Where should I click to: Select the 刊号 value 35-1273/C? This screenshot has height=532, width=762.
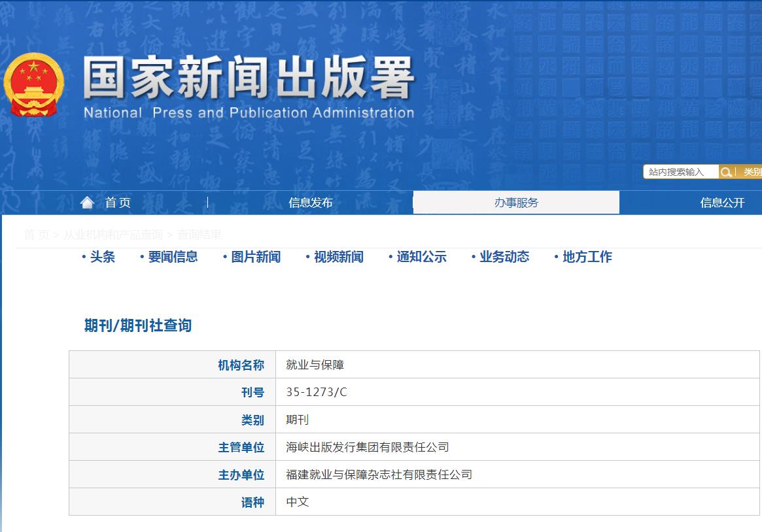316,392
